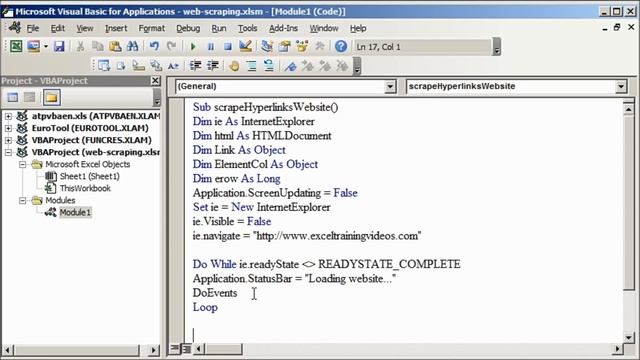The image size is (640, 360).
Task: Select Sheet1 (Sheet1) in project tree
Action: click(89, 176)
